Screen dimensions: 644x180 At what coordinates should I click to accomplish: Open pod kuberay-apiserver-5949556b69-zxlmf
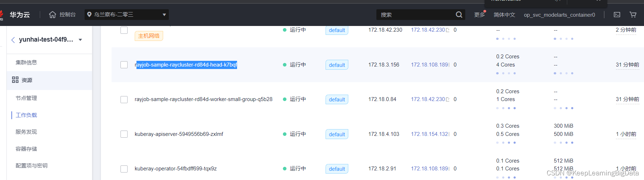179,134
